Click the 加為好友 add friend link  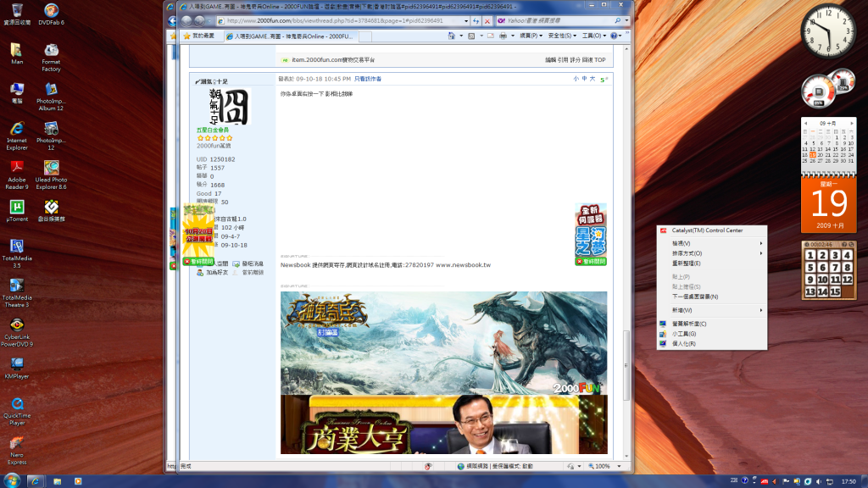click(x=216, y=272)
